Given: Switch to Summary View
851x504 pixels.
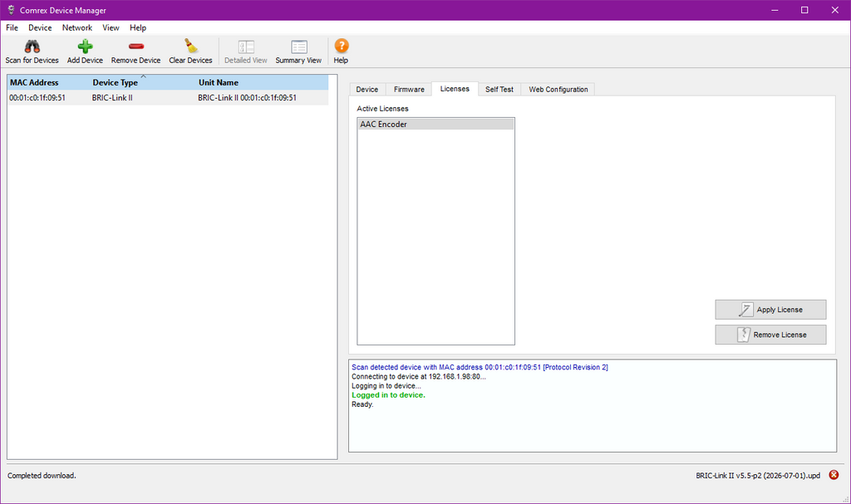Looking at the screenshot, I should (x=298, y=52).
